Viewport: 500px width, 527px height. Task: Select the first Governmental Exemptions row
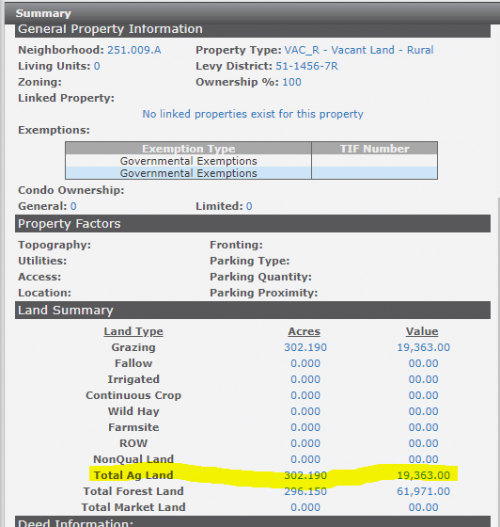click(251, 161)
